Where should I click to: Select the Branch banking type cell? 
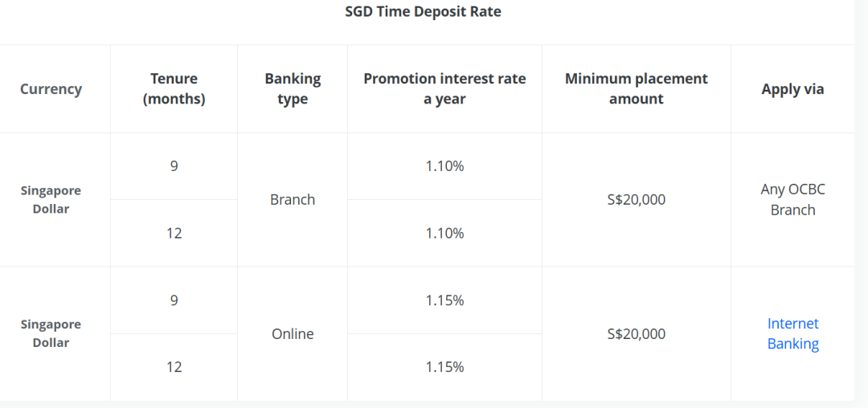tap(293, 200)
